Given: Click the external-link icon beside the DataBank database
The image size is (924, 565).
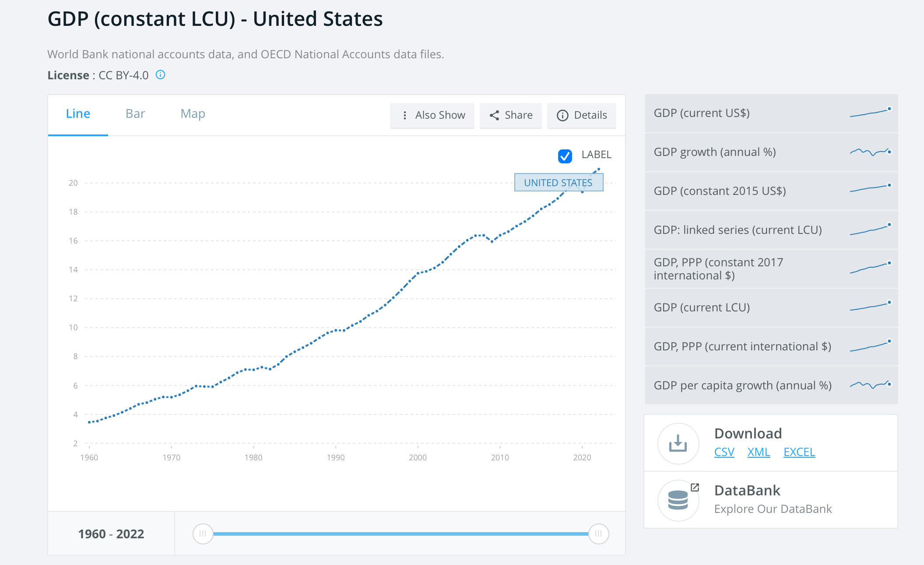Looking at the screenshot, I should pos(696,487).
